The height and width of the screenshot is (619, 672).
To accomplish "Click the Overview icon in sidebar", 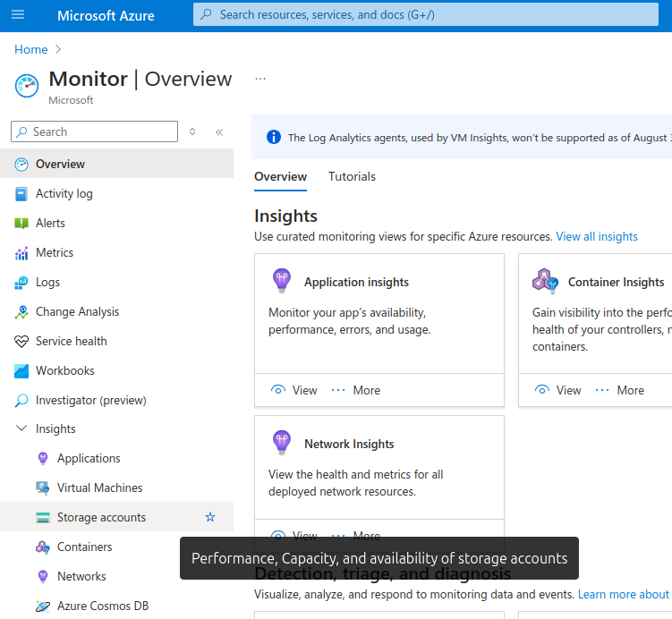I will (21, 164).
